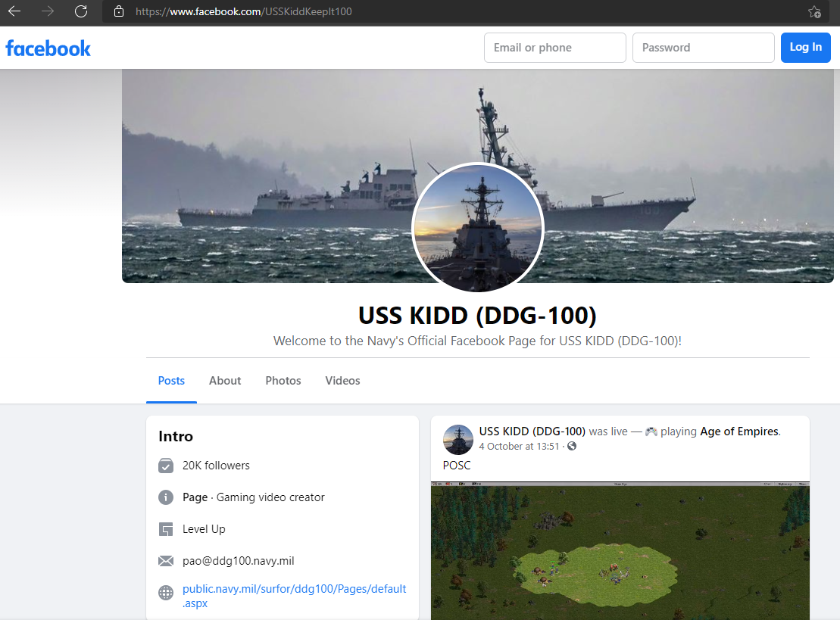Click the post author avatar icon
Screen dimensions: 840x620
point(458,439)
